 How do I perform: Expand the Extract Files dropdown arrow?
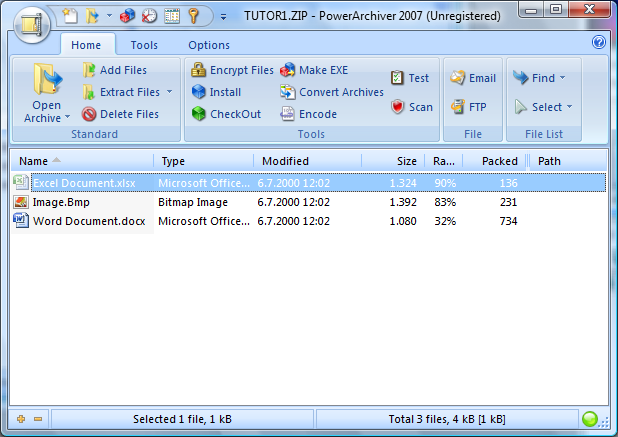[x=169, y=92]
